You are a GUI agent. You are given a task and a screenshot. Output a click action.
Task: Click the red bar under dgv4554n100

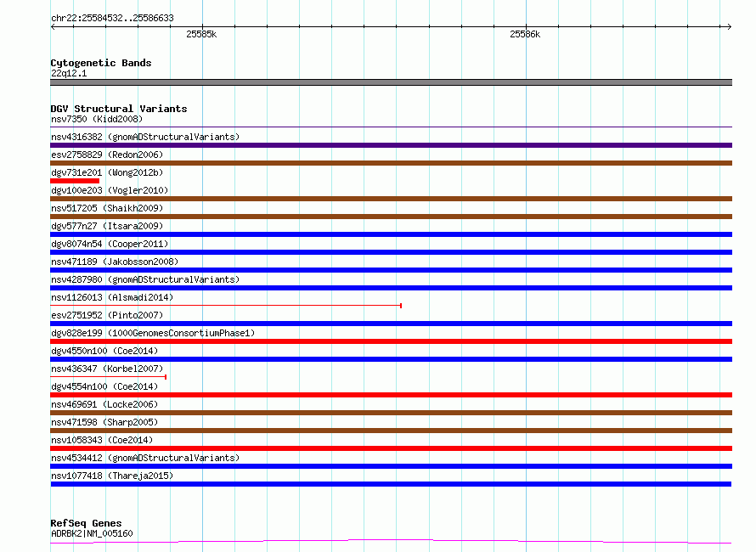point(391,395)
